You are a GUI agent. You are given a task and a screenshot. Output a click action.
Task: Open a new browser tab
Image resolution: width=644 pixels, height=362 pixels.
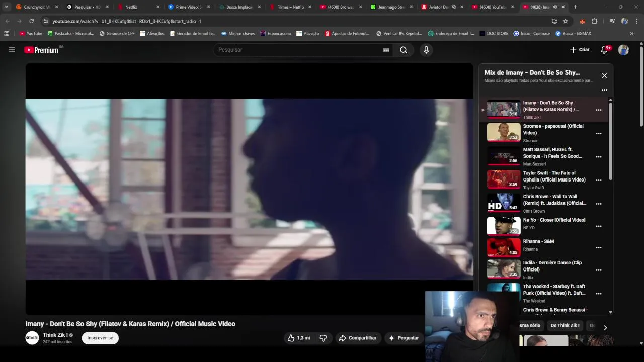pyautogui.click(x=575, y=7)
